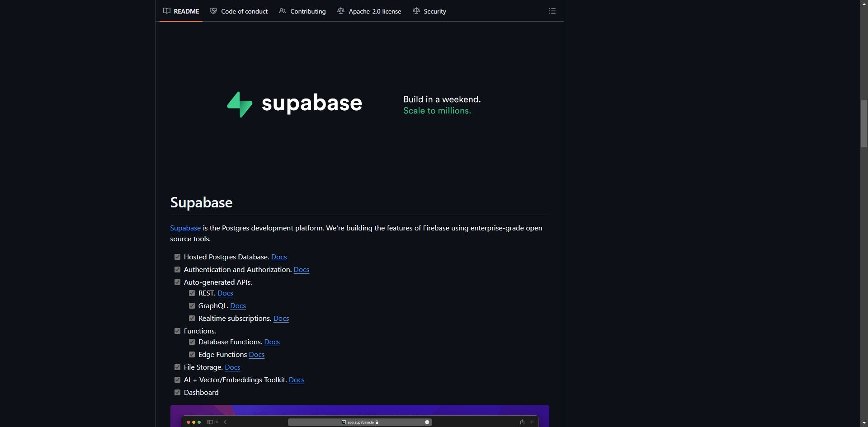Open Docs link for AI + Vector/Embeddings Toolkit

(x=297, y=380)
